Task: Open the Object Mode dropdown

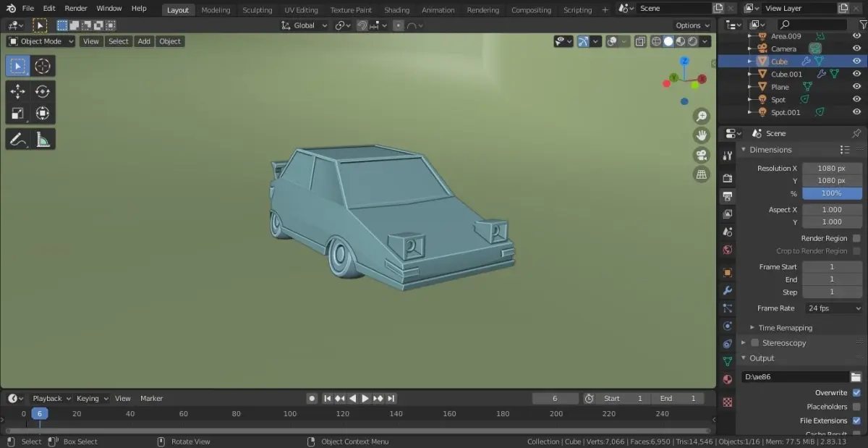Action: [41, 41]
